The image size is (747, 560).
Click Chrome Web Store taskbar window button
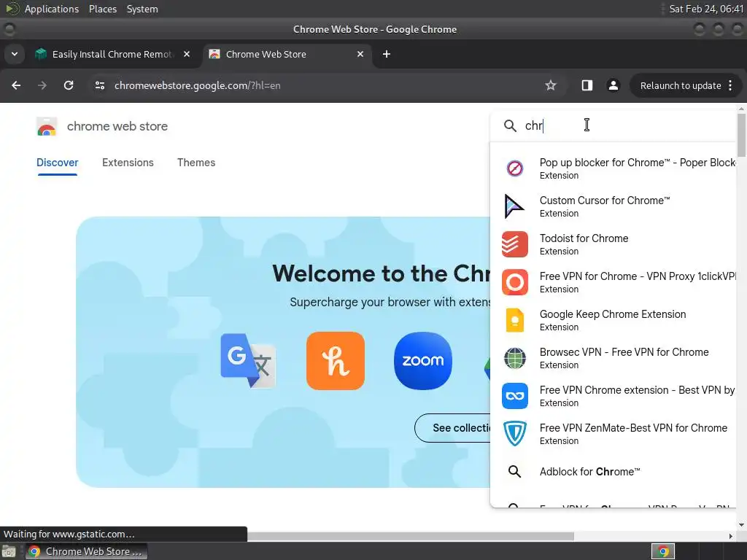[x=86, y=551]
